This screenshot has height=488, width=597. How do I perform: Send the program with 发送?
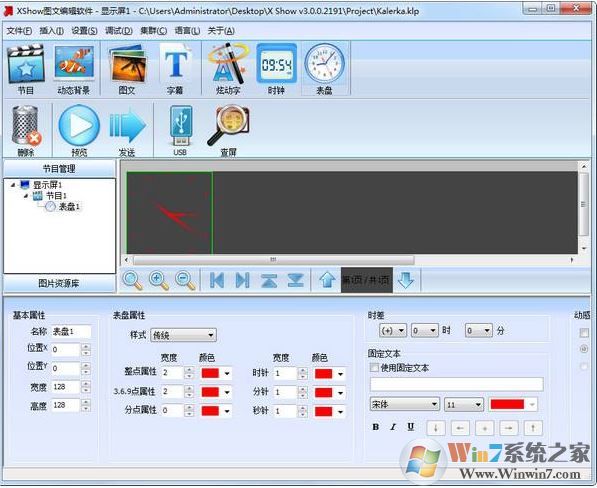[127, 131]
